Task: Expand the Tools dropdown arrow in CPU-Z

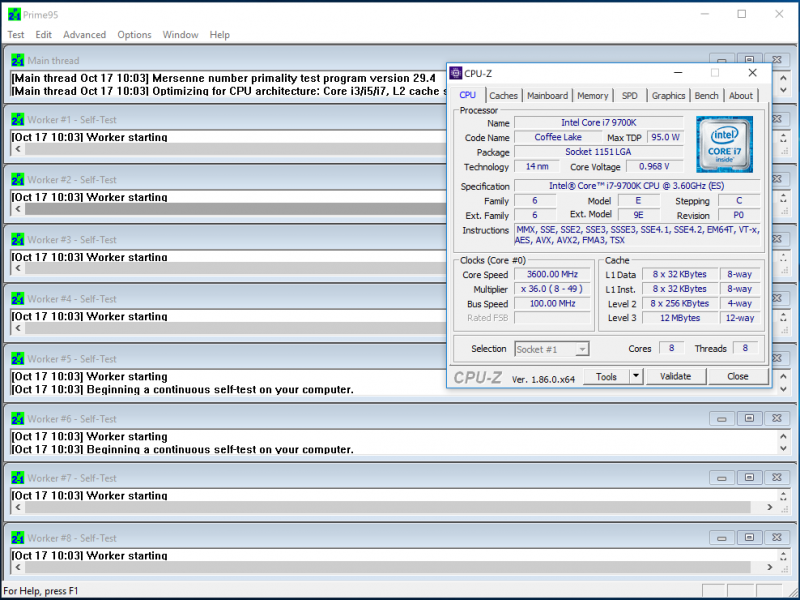Action: 635,377
